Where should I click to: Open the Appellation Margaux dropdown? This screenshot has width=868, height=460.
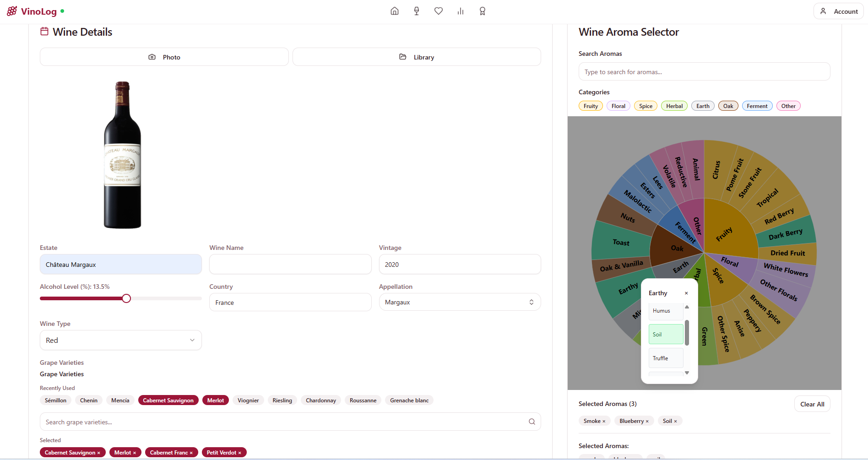click(460, 302)
